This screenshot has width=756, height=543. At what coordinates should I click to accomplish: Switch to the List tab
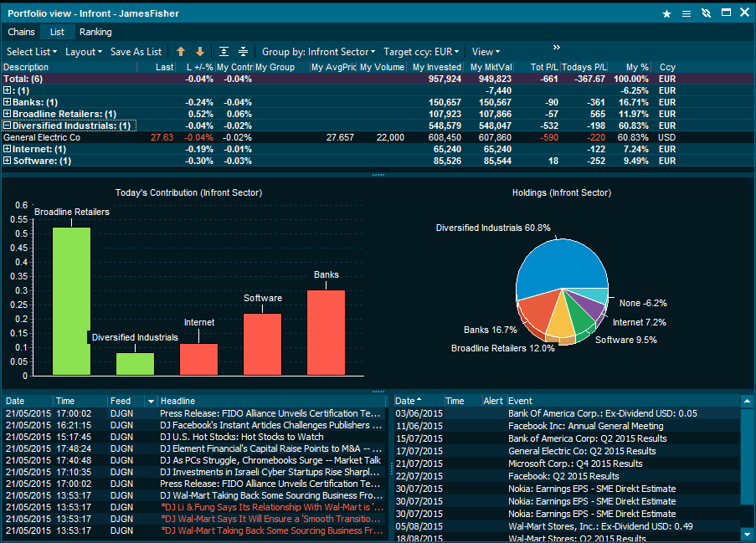(57, 32)
